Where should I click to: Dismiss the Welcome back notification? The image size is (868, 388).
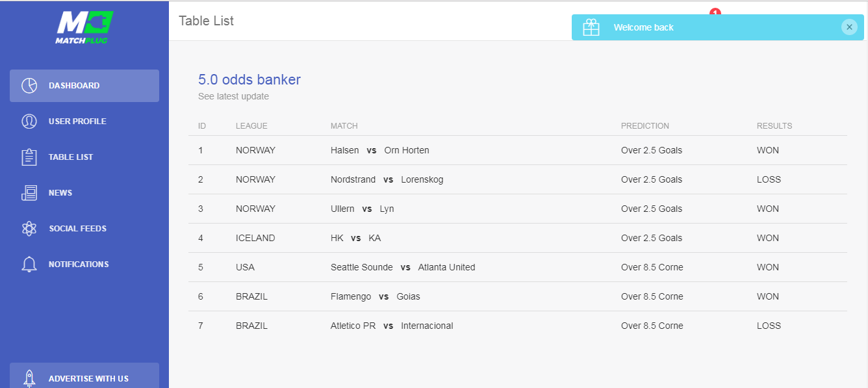[849, 27]
